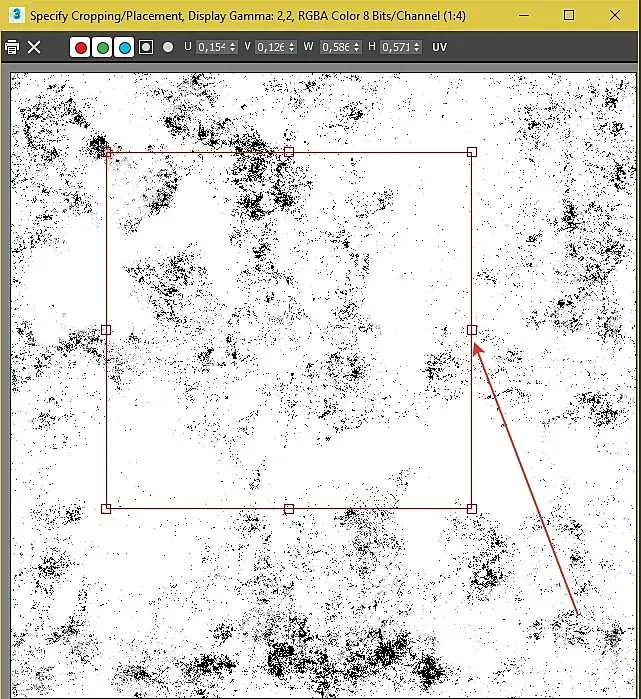The width and height of the screenshot is (641, 699).
Task: Click the bottom-center crop region handle
Action: point(289,509)
